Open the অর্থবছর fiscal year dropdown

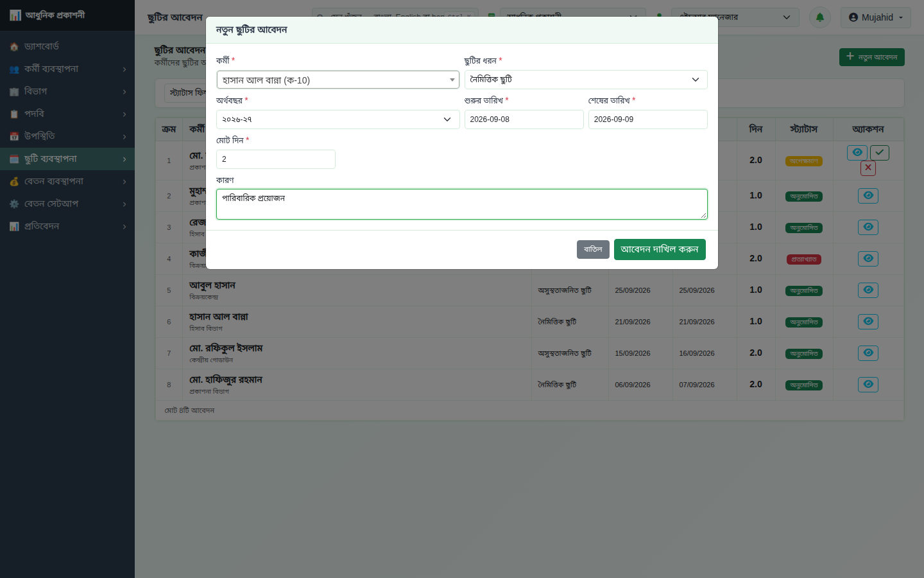338,119
